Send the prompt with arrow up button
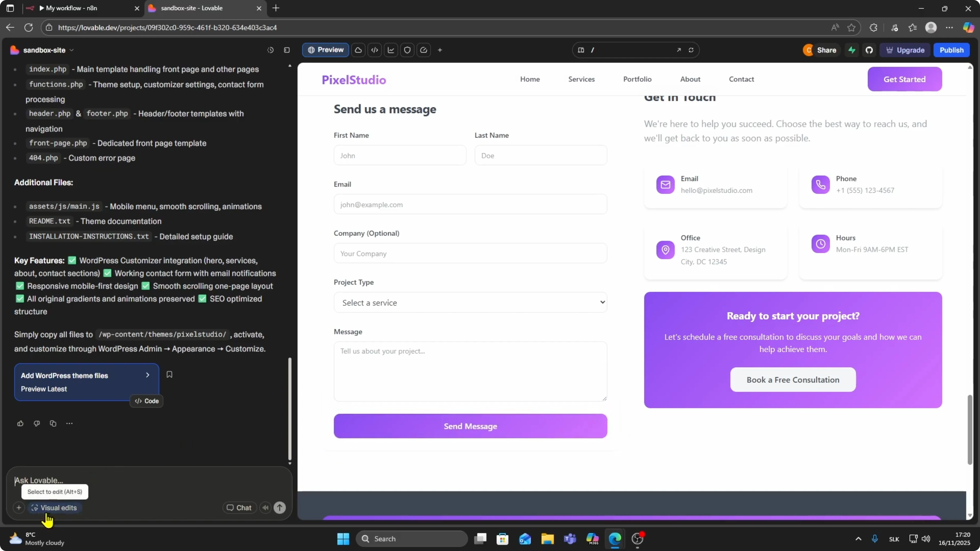980x551 pixels. click(x=280, y=508)
